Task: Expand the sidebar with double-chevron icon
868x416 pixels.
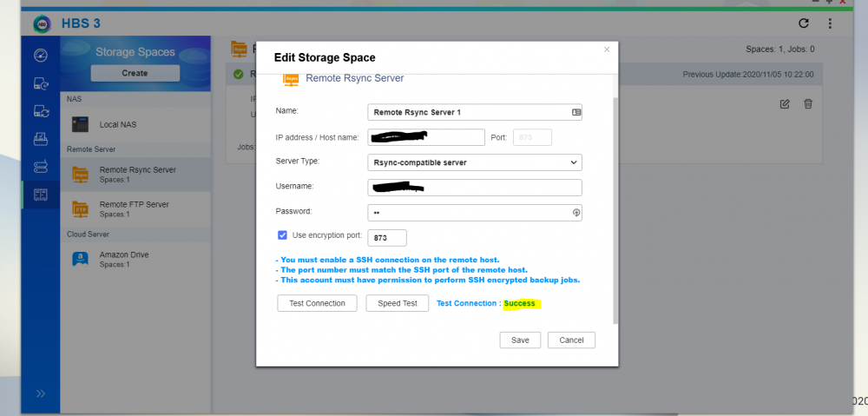Action: 41,393
